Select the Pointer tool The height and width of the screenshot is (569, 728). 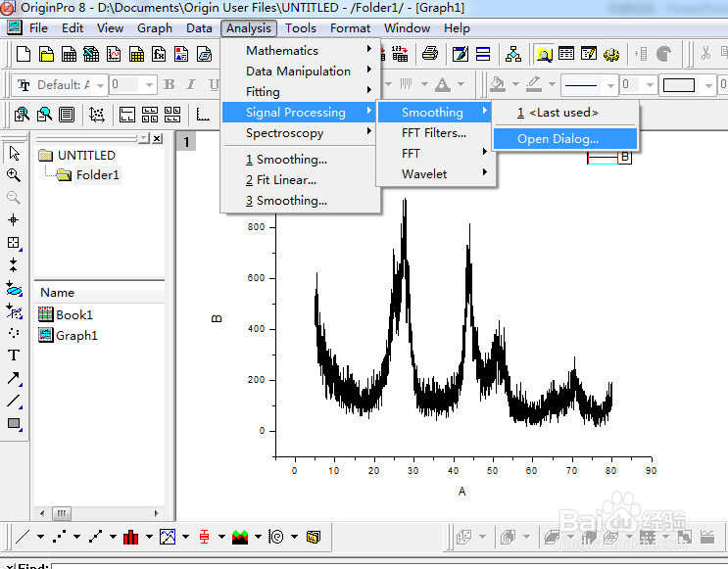tap(14, 153)
